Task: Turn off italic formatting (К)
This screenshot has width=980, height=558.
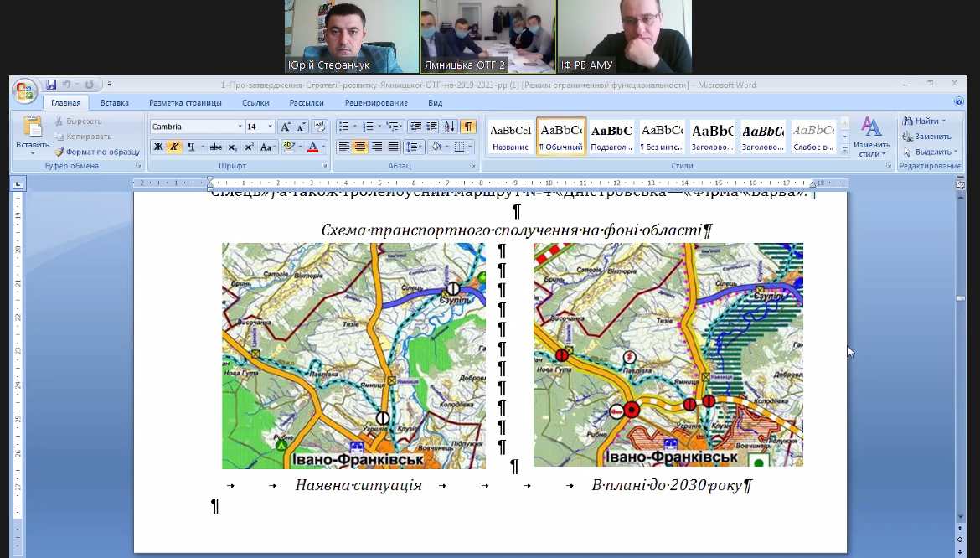Action: tap(174, 147)
